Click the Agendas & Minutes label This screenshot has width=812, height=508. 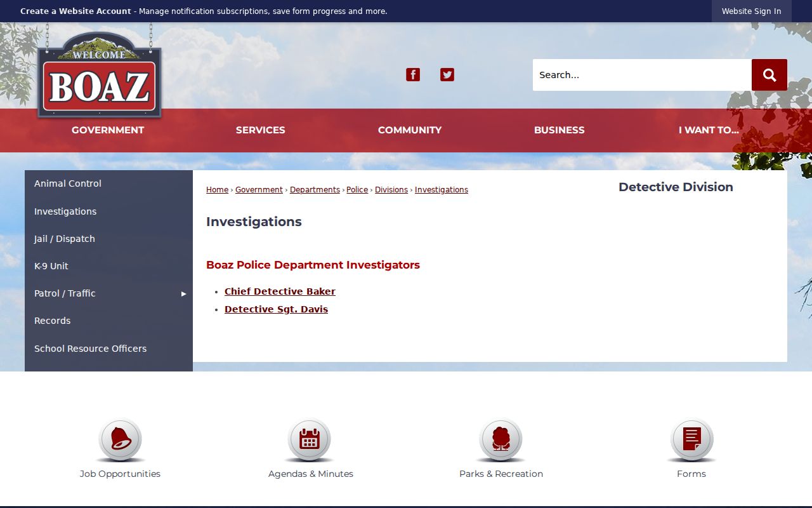pos(310,474)
